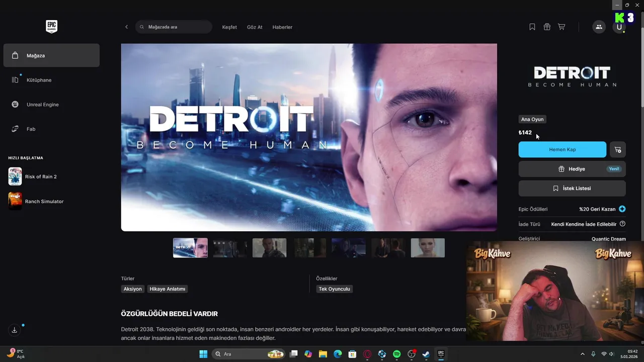This screenshot has width=644, height=362.
Task: Open the shopping cart icon
Action: pos(561,27)
